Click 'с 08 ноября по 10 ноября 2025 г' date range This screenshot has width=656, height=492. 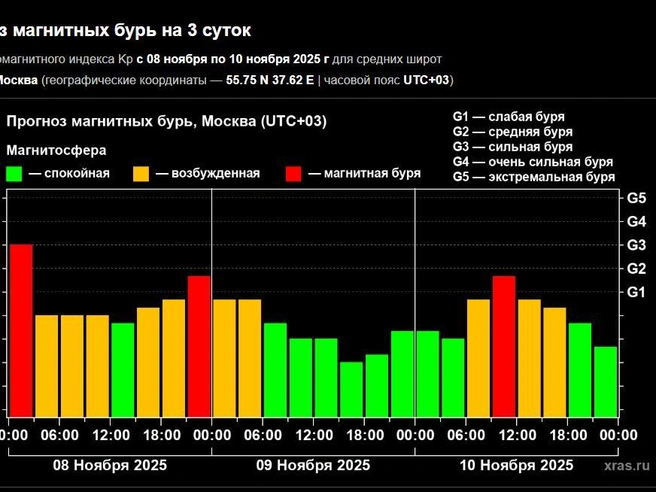pos(233,59)
